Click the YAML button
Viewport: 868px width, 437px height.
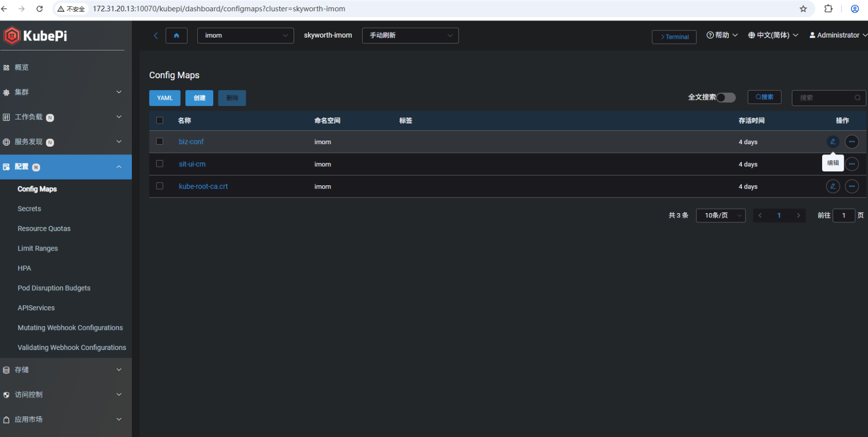[165, 98]
